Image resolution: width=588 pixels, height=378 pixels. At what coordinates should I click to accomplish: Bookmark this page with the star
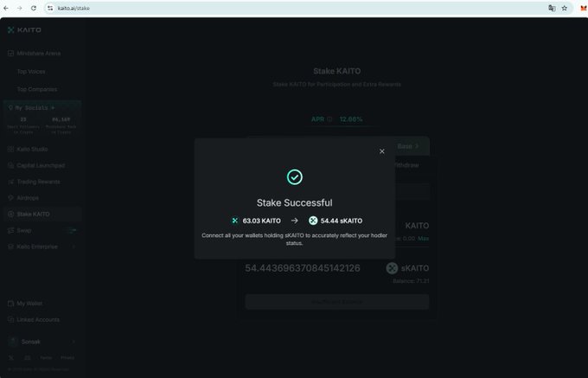[x=564, y=8]
